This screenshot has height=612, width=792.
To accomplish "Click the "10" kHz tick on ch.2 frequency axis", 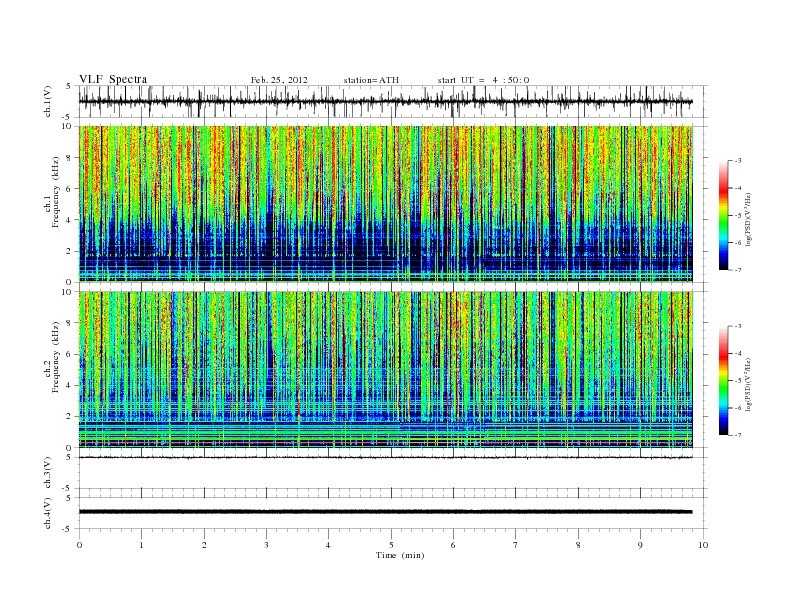I will [67, 292].
